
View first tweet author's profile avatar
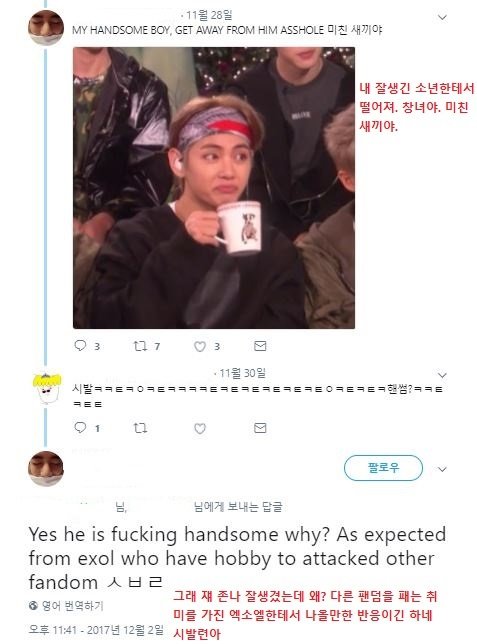point(46,27)
